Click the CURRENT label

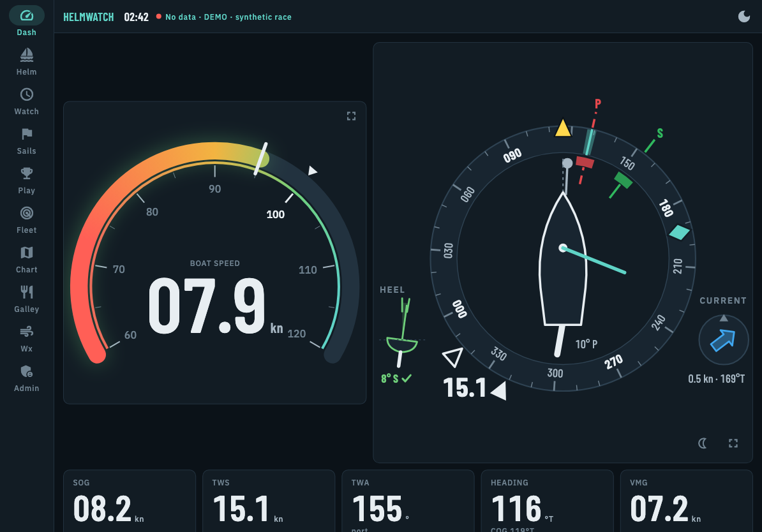pyautogui.click(x=723, y=300)
